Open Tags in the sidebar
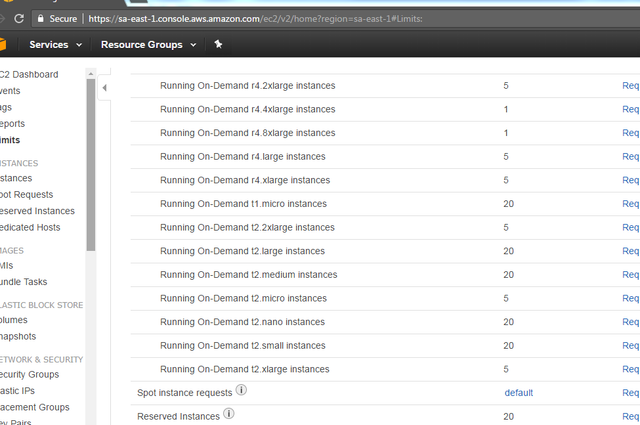This screenshot has width=640, height=425. click(x=6, y=107)
